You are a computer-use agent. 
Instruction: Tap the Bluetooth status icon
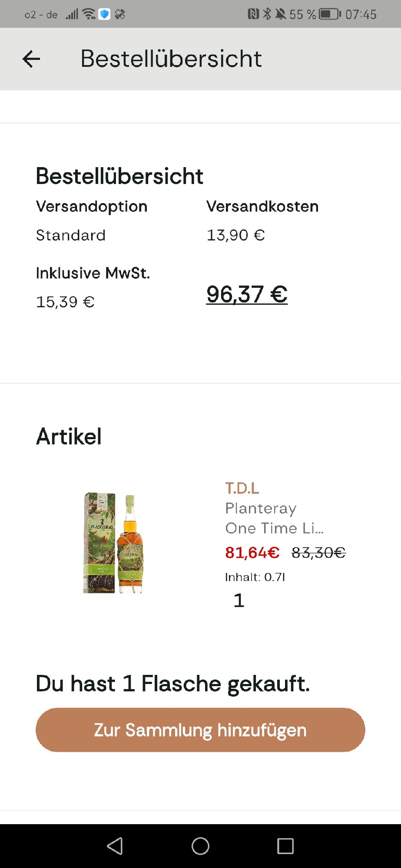coord(267,14)
